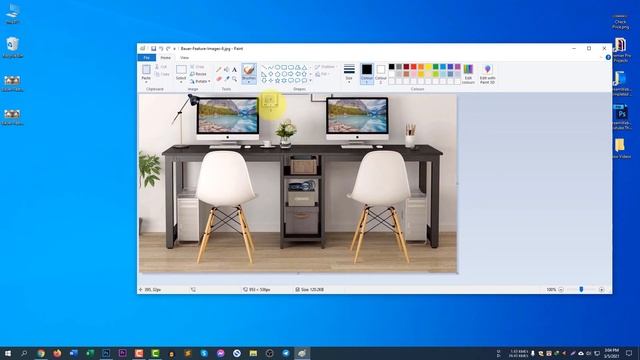Click the Copy button in Clipboard group

pos(162,74)
